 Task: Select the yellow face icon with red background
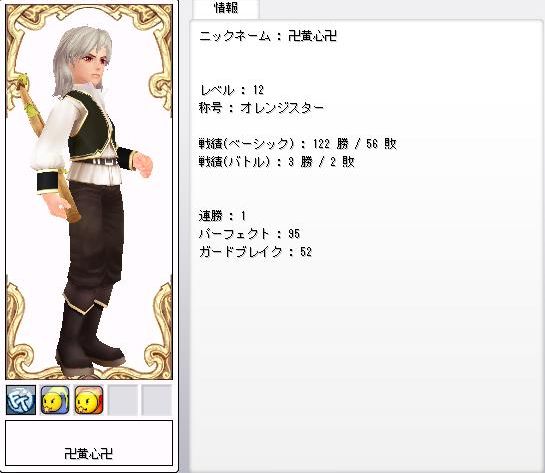[x=89, y=400]
